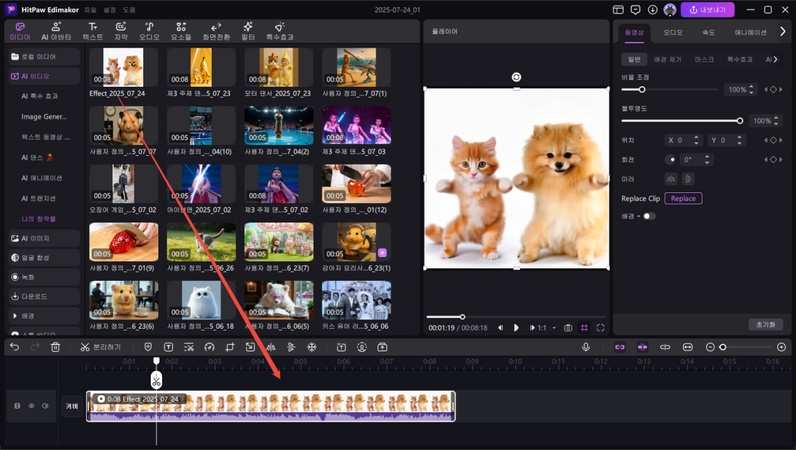The height and width of the screenshot is (450, 796).
Task: Enter fullscreen preview in the player
Action: (601, 328)
